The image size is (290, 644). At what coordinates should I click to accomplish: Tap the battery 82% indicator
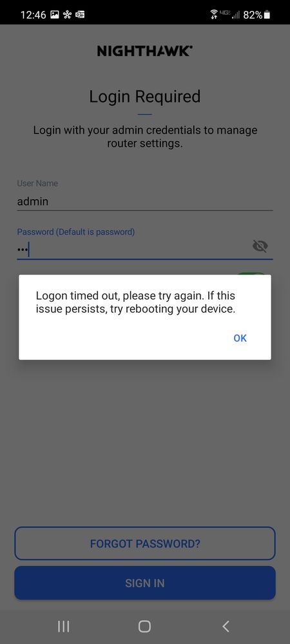pos(256,15)
